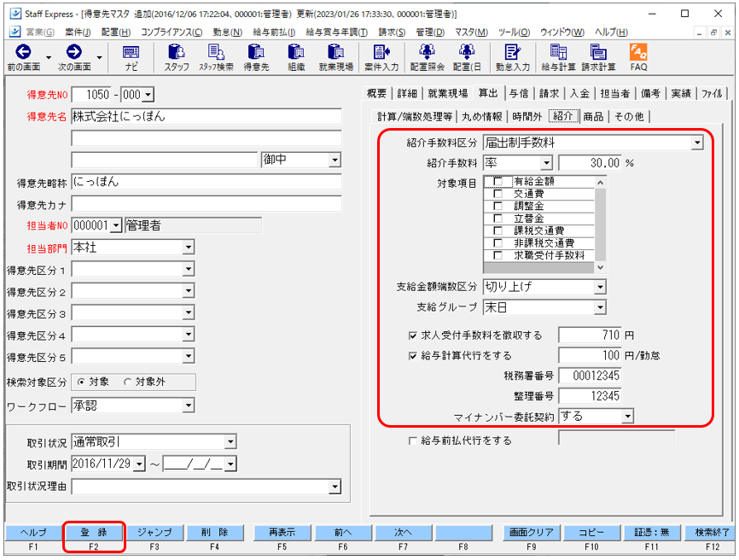Open the 得意先区分 1 dropdown
739x560 pixels.
tap(188, 269)
